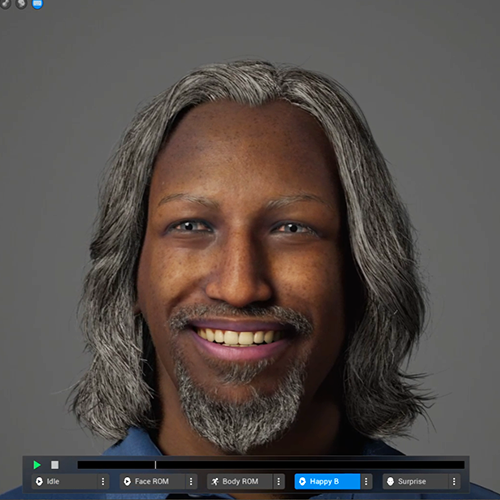500x500 pixels.
Task: Click the play-circle icon beside Idle
Action: tap(39, 481)
